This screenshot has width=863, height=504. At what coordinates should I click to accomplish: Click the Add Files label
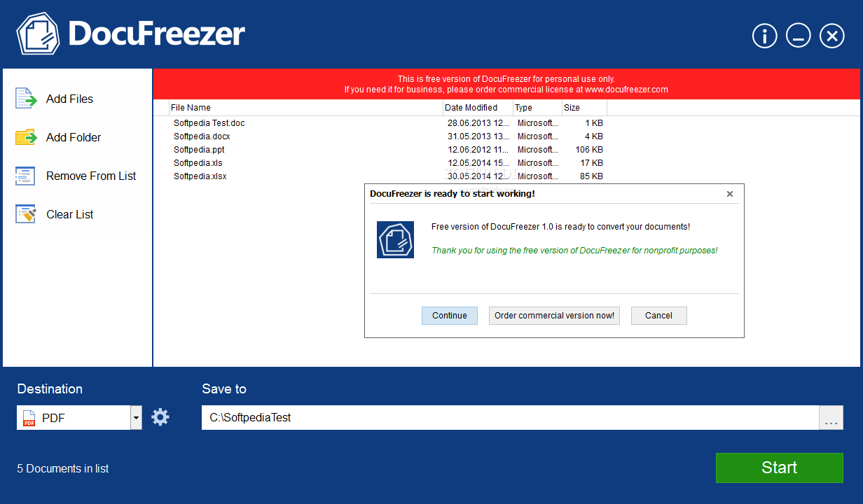pos(69,99)
